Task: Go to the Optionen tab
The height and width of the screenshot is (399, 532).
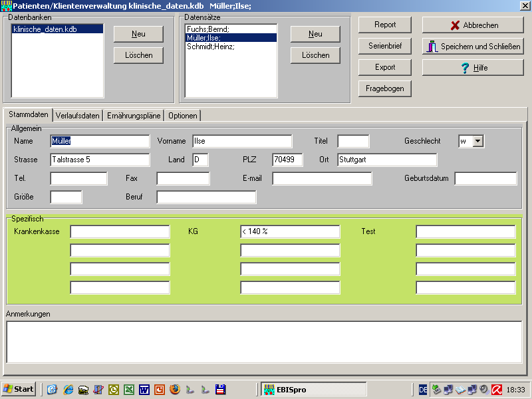Action: tap(182, 116)
